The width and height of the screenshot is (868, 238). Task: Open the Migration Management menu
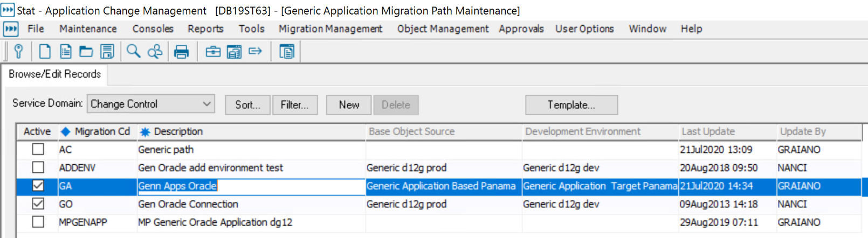click(x=330, y=29)
